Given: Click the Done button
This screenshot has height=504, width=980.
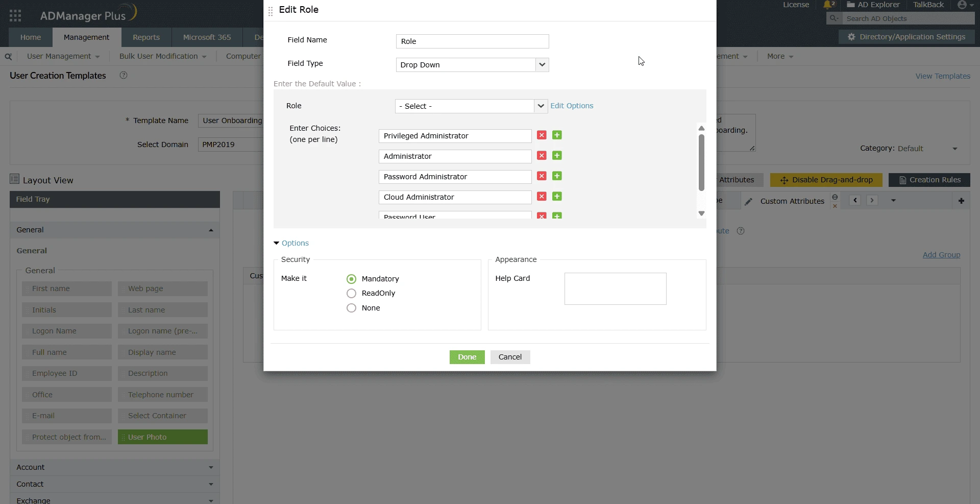Looking at the screenshot, I should (467, 357).
